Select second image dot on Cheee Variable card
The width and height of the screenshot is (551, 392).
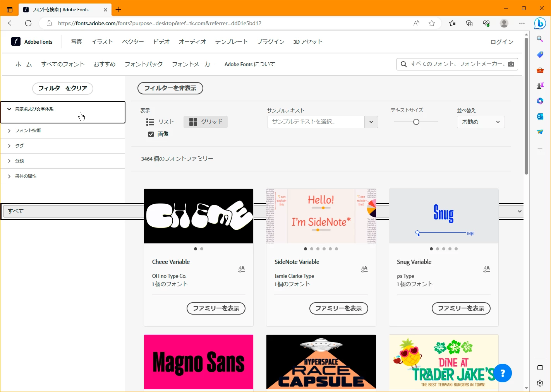(x=202, y=249)
